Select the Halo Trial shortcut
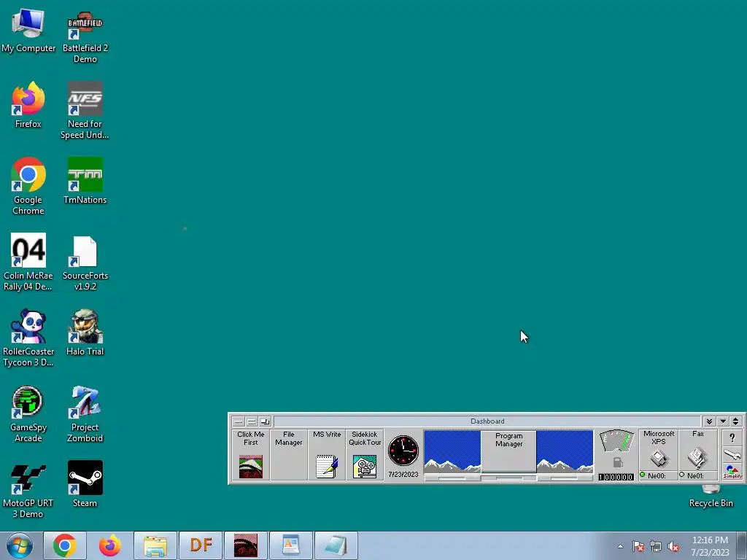This screenshot has height=560, width=747. tap(85, 332)
